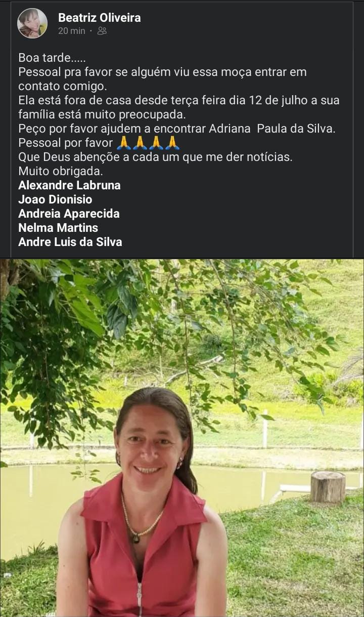Open Nelma Martins tagged profile

click(x=58, y=228)
